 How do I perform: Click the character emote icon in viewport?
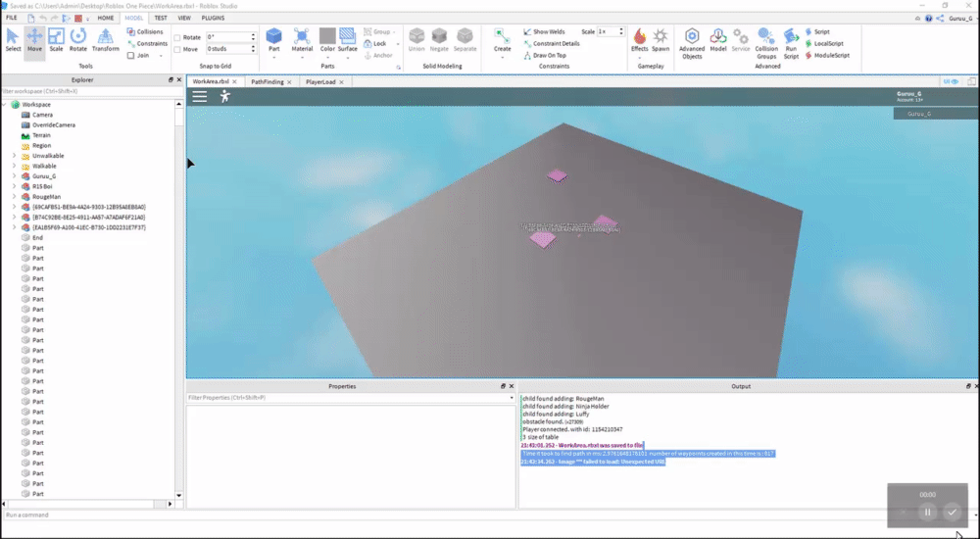click(x=225, y=96)
